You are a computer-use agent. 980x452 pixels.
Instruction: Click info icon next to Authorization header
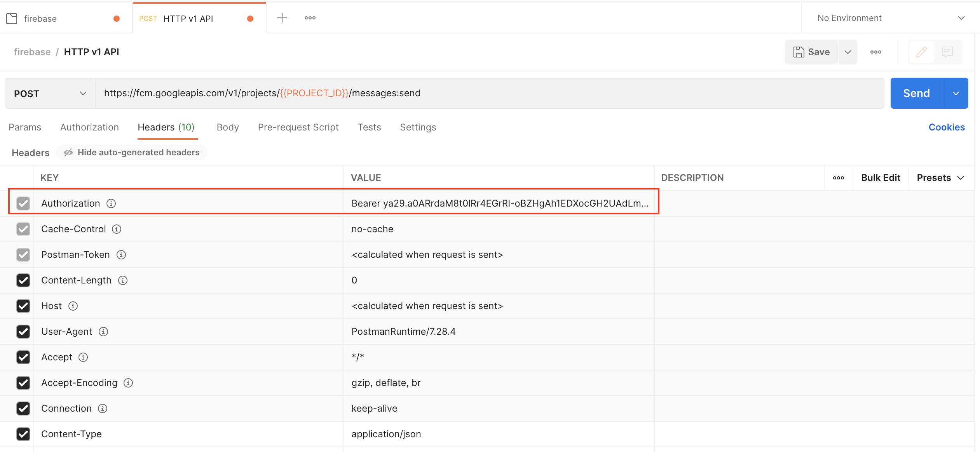pyautogui.click(x=111, y=203)
